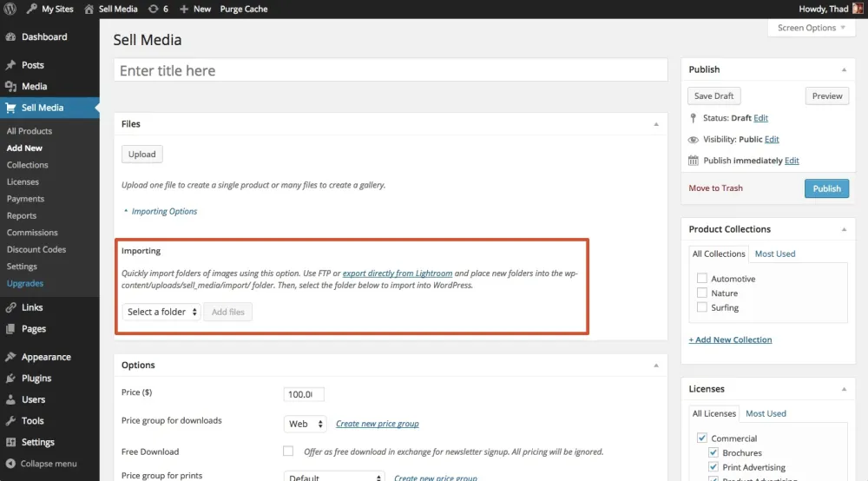Open Reports submenu item
The width and height of the screenshot is (868, 481).
22,216
